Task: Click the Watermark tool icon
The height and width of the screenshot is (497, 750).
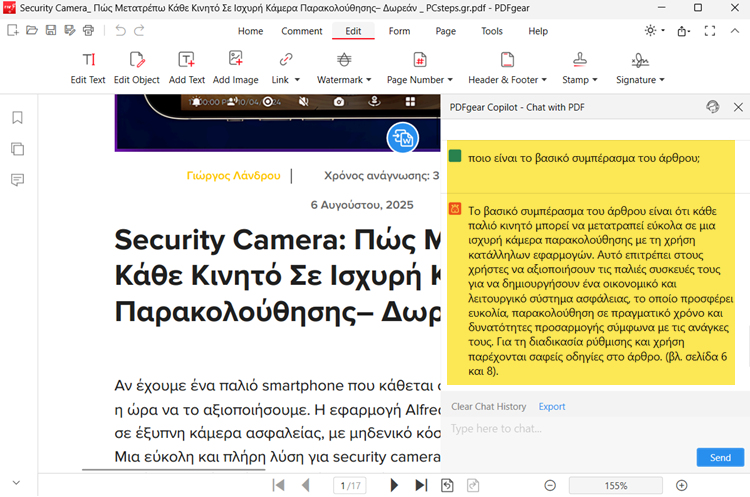Action: (x=344, y=60)
